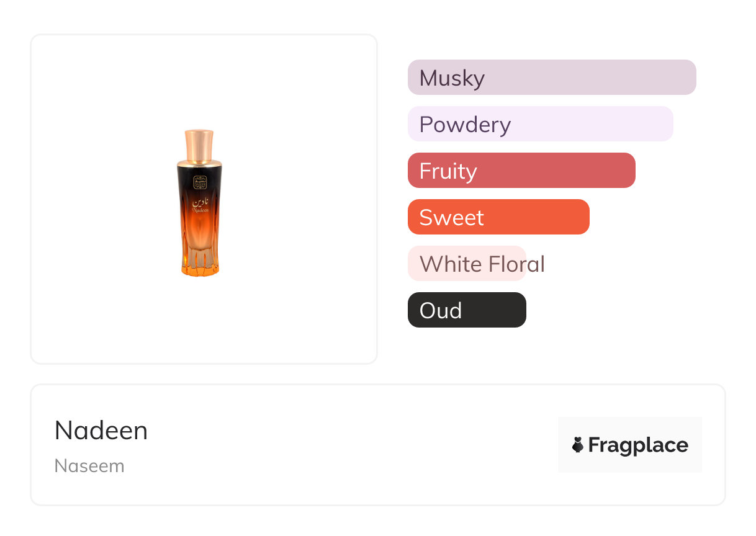Click the word Floral in White Floral
The image size is (756, 536).
click(516, 264)
